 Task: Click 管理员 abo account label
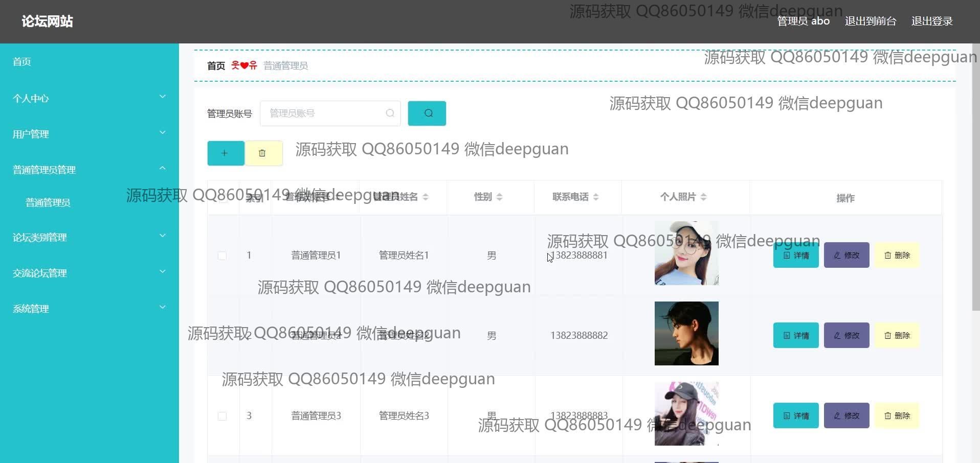803,21
